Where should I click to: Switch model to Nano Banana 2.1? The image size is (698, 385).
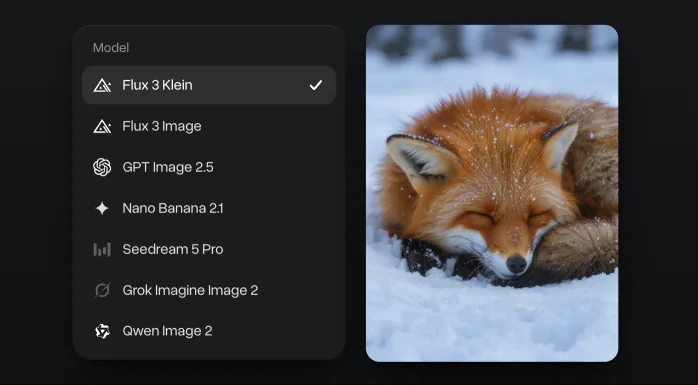(209, 208)
